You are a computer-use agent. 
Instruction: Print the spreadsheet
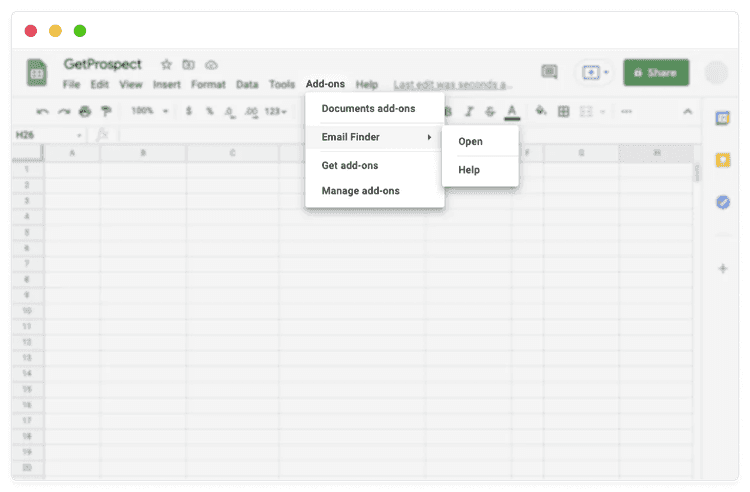(85, 111)
